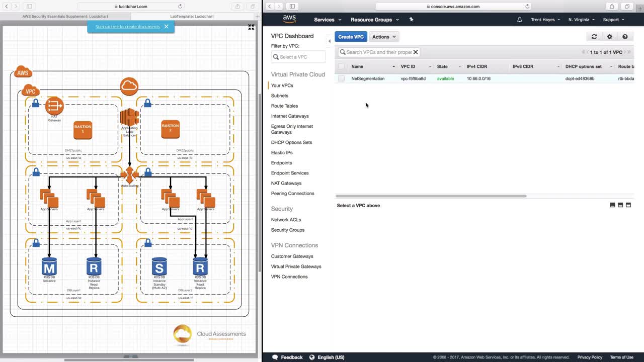The width and height of the screenshot is (644, 362).
Task: Open the Services menu dropdown
Action: click(328, 20)
